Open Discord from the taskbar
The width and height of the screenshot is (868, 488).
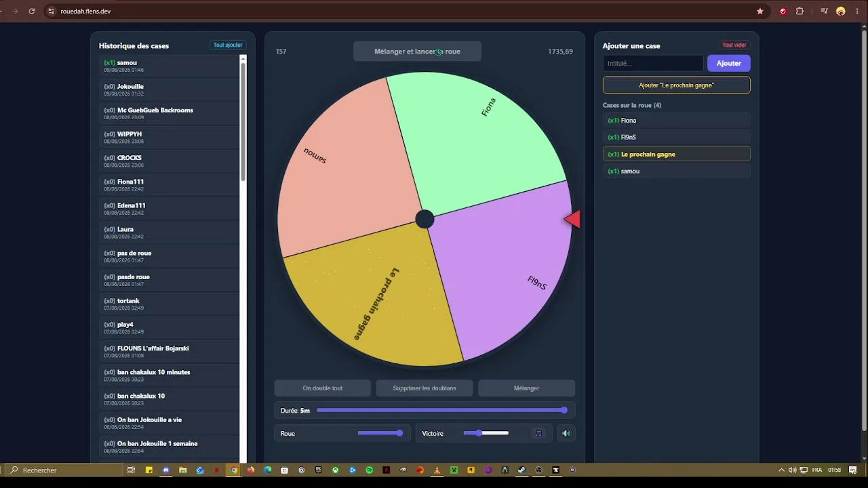pyautogui.click(x=166, y=470)
